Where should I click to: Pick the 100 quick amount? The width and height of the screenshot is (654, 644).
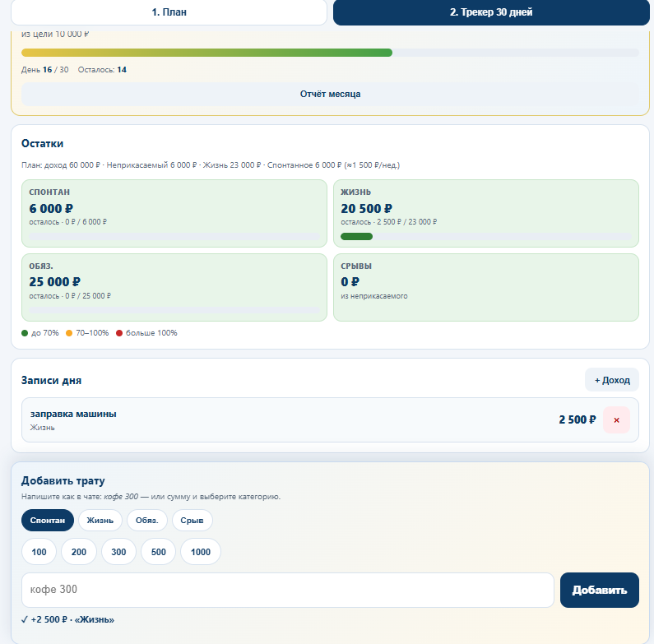pos(39,552)
